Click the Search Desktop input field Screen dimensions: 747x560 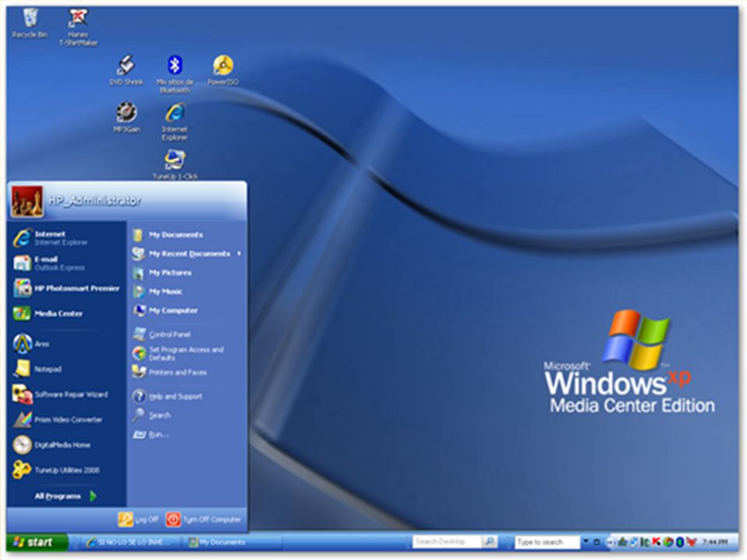[447, 542]
